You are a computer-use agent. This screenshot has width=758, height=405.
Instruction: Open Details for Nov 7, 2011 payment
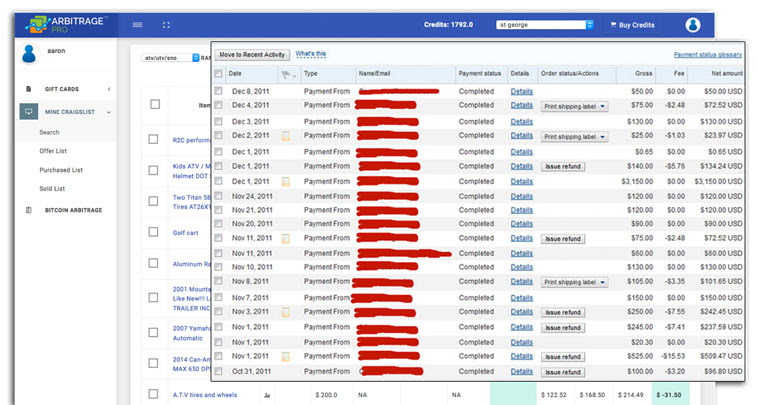tap(522, 298)
